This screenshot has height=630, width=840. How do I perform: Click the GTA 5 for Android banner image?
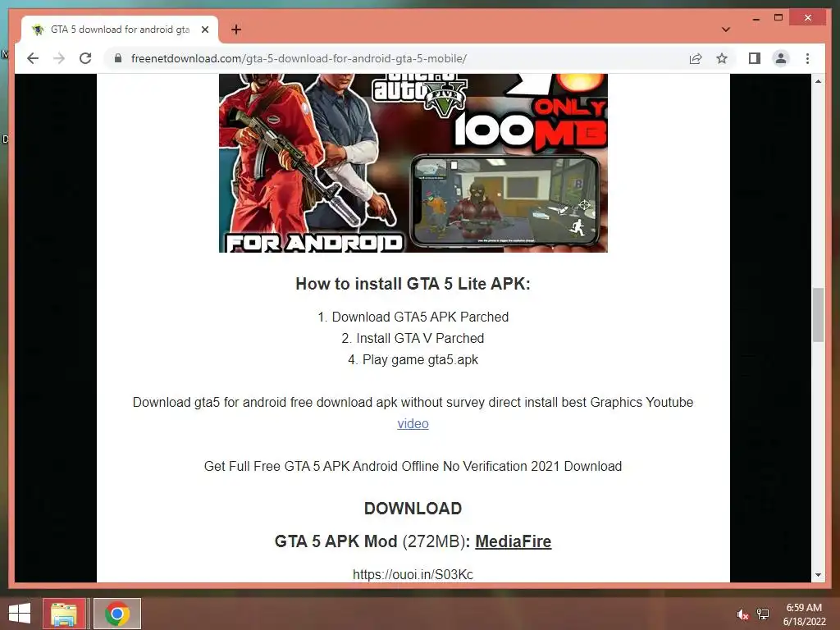tap(413, 163)
